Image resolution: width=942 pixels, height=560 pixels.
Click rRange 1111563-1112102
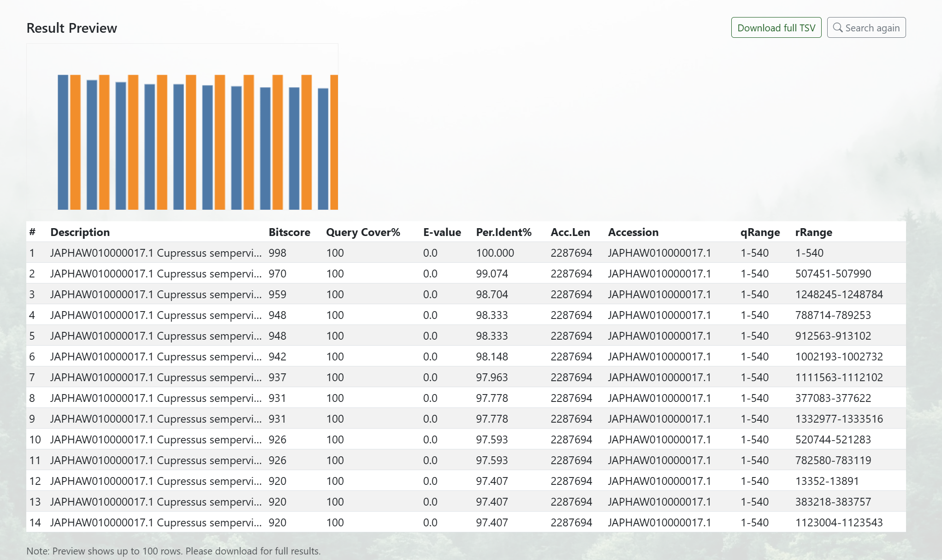839,377
